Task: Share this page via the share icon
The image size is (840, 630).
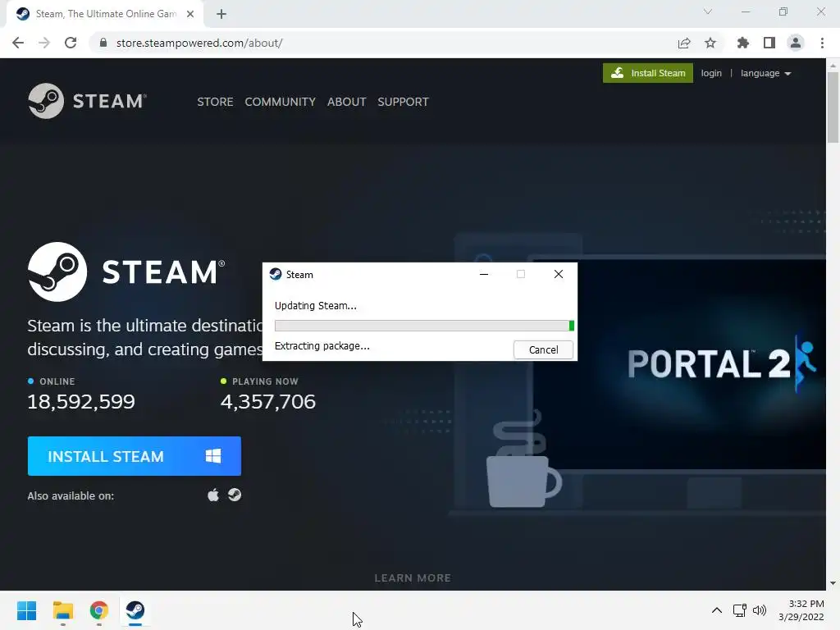Action: [x=683, y=43]
